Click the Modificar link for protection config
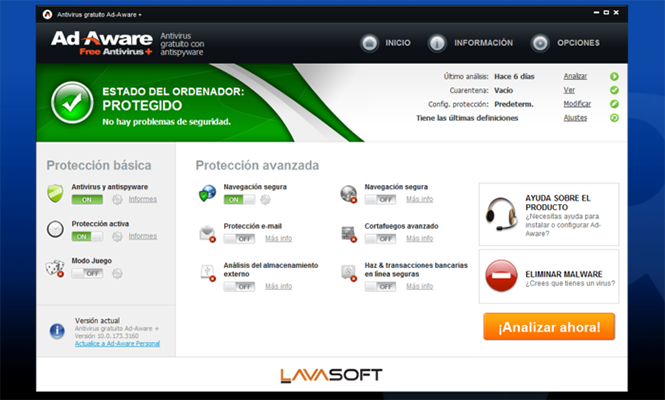 [x=577, y=104]
